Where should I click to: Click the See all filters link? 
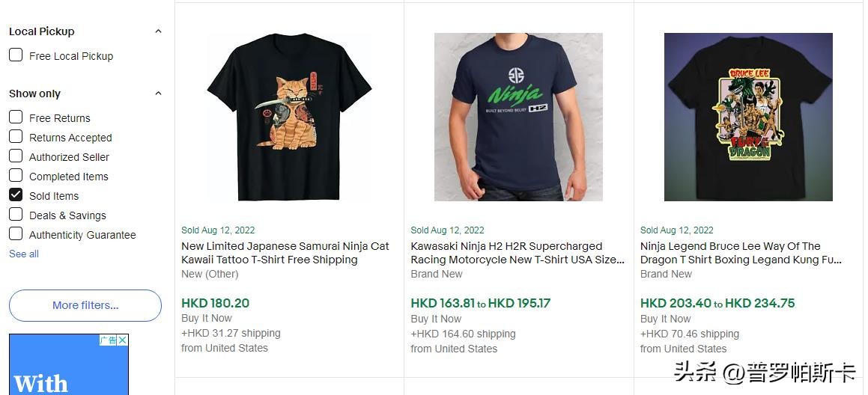(24, 254)
